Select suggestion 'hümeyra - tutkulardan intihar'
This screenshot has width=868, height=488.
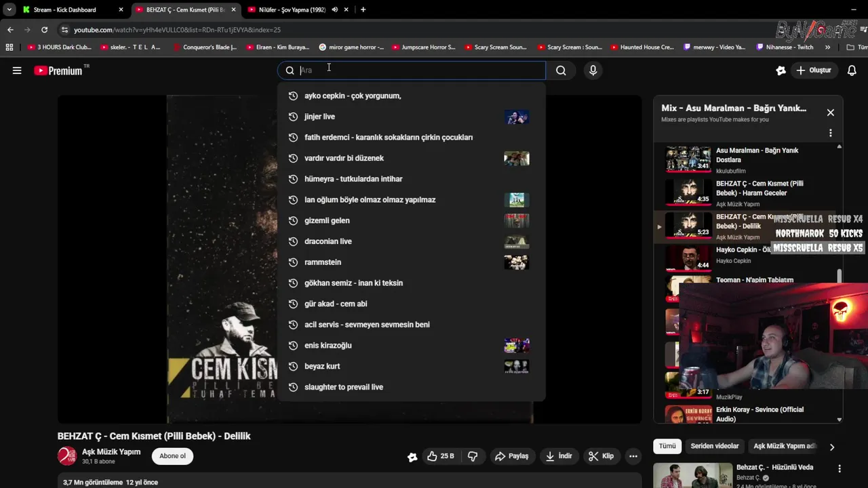(411, 179)
